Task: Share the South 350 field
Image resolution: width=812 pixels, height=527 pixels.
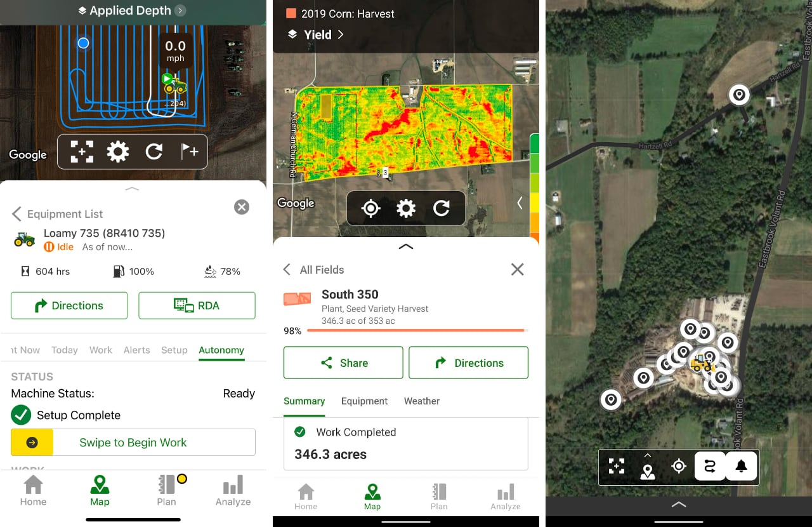Action: point(343,363)
